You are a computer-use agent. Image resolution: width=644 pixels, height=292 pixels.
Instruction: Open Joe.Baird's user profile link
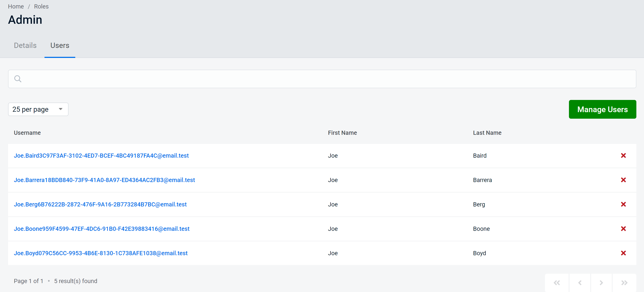pos(101,155)
